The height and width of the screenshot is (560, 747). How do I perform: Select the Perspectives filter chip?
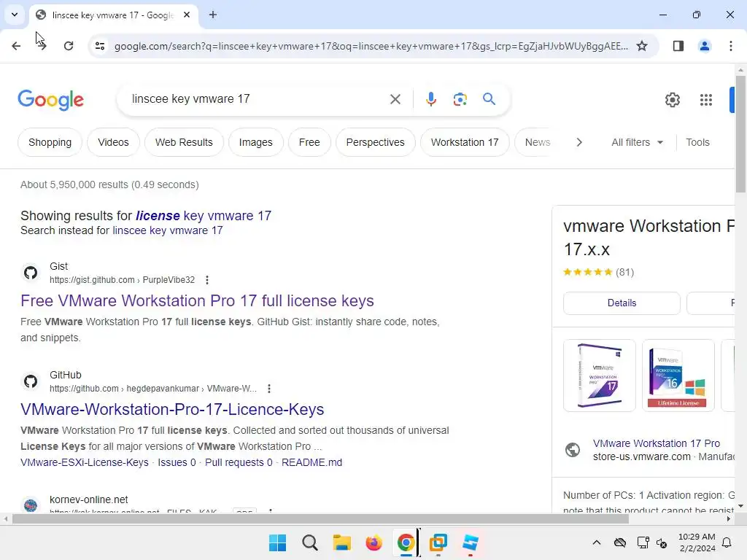click(x=376, y=142)
